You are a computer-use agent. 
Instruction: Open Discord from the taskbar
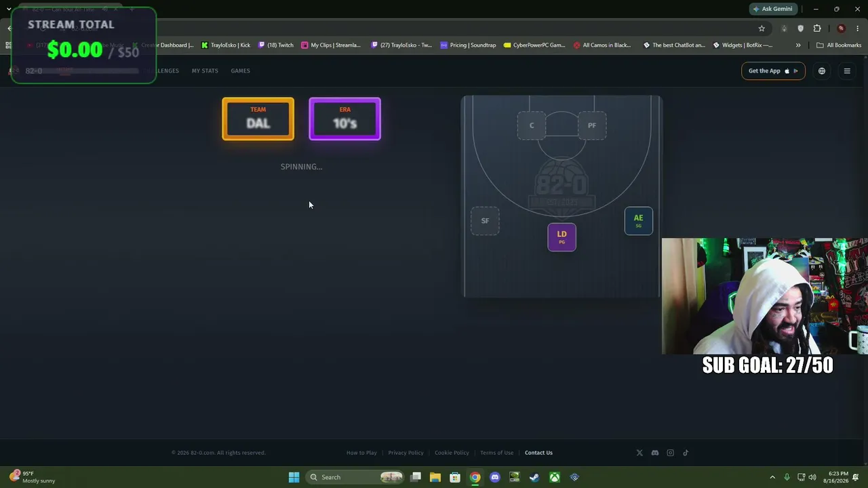click(x=495, y=477)
